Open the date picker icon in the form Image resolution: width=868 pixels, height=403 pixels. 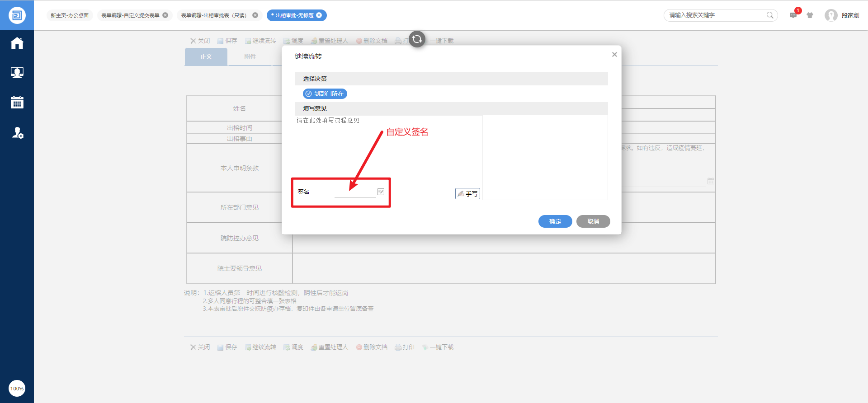(711, 181)
